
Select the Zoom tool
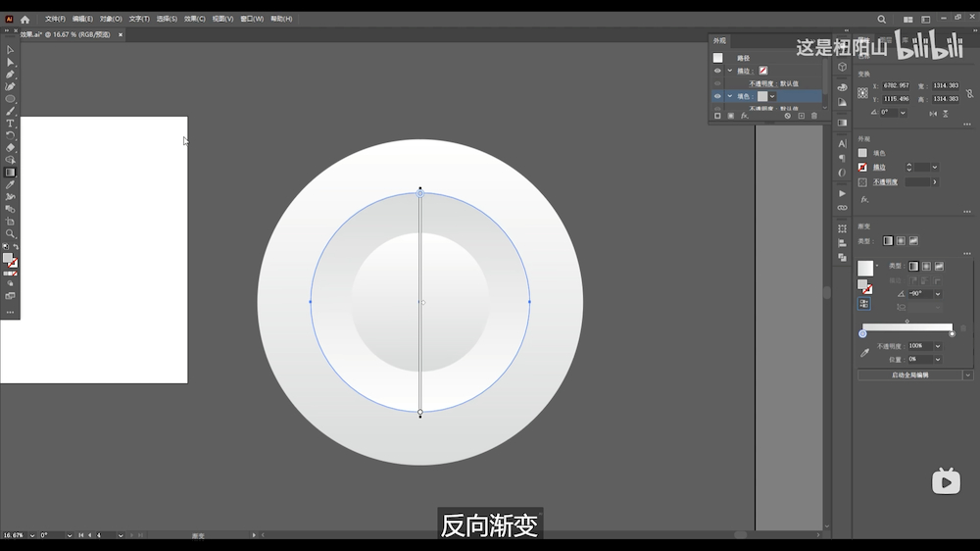coord(10,234)
